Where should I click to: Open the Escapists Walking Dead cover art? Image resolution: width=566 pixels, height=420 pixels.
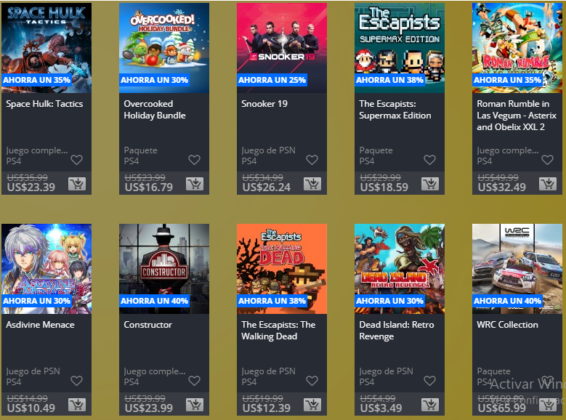(x=282, y=269)
